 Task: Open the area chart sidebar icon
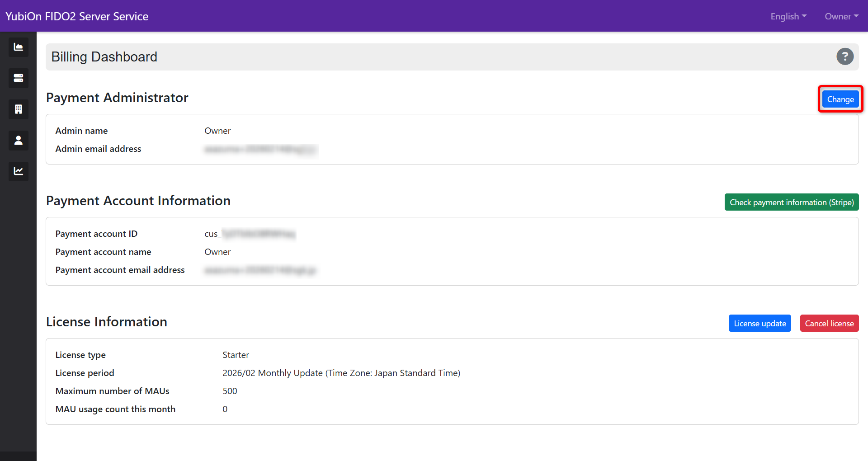[19, 47]
